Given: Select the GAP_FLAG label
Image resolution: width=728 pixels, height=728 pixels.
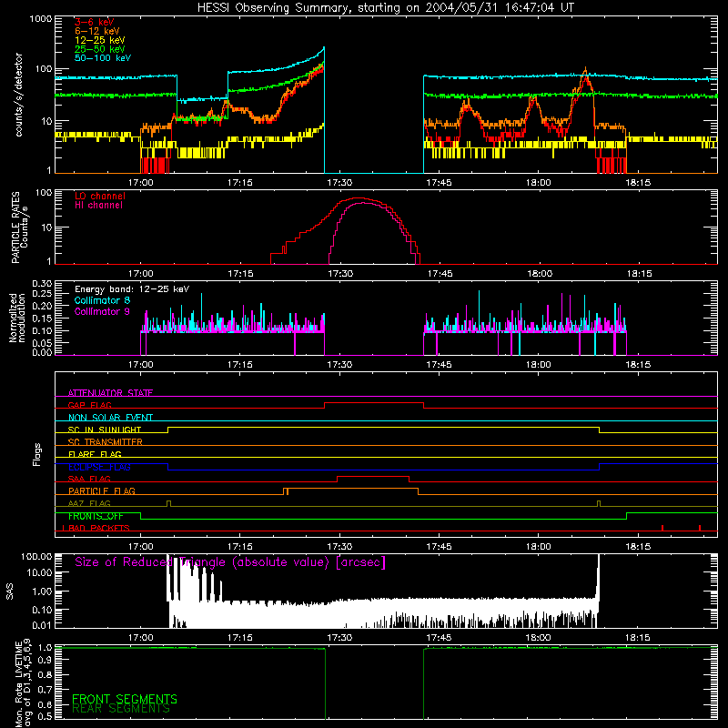Looking at the screenshot, I should [x=89, y=405].
